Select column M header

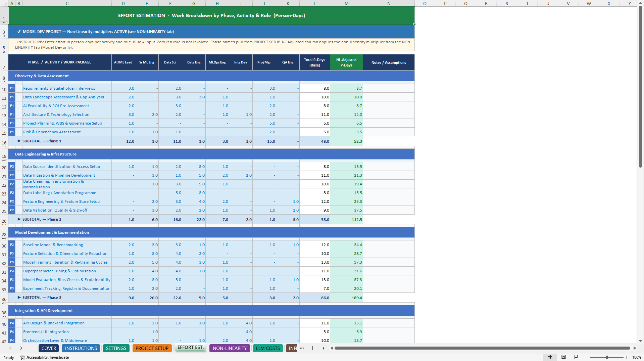346,3
